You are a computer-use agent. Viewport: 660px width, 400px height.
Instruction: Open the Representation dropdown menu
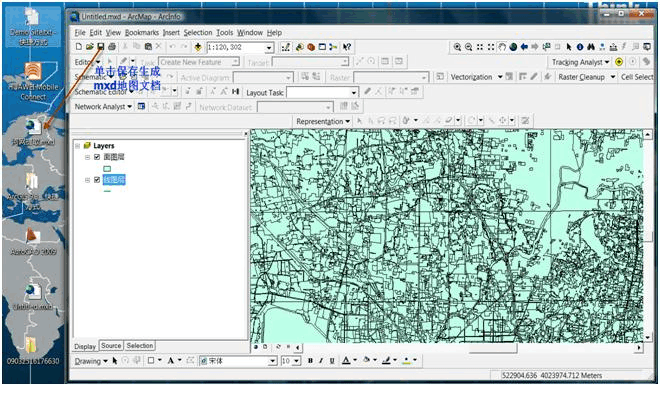pos(323,121)
